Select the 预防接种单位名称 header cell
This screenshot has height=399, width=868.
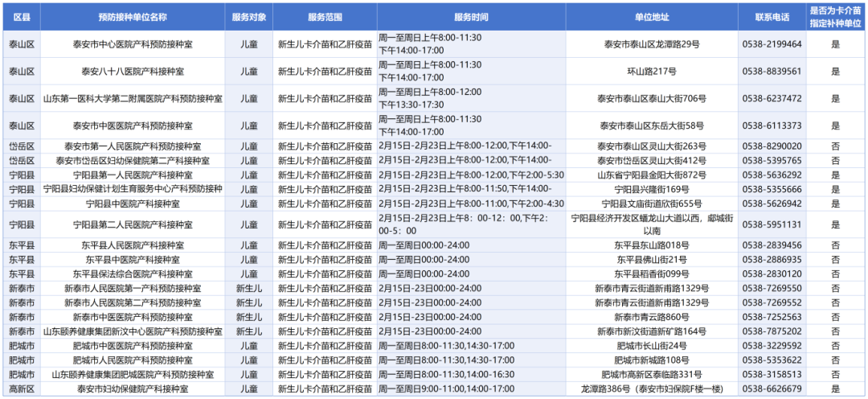coord(133,17)
